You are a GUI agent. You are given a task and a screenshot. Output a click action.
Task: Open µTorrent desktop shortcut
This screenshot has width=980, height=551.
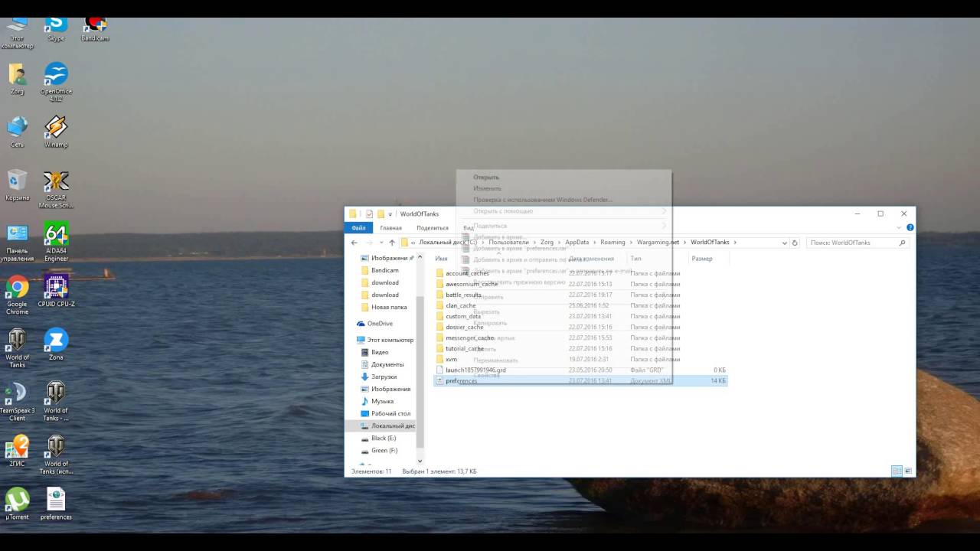[17, 504]
